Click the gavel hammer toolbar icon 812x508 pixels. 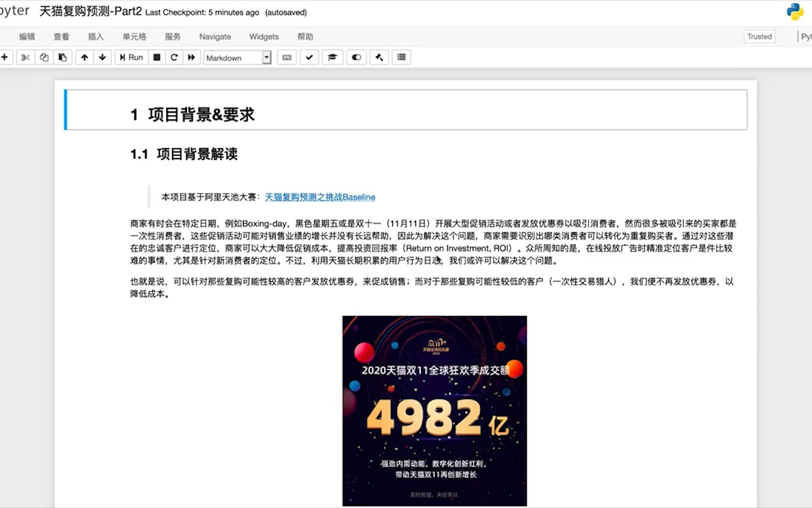[379, 57]
